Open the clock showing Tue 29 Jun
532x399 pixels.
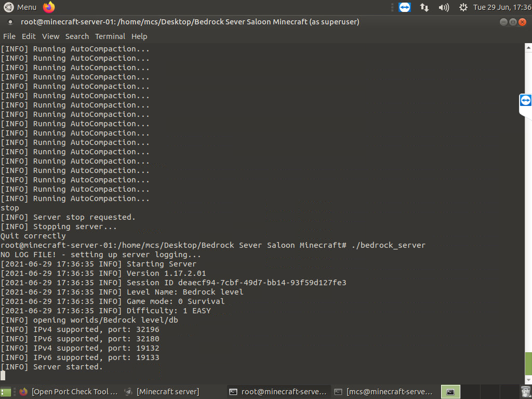tap(502, 7)
